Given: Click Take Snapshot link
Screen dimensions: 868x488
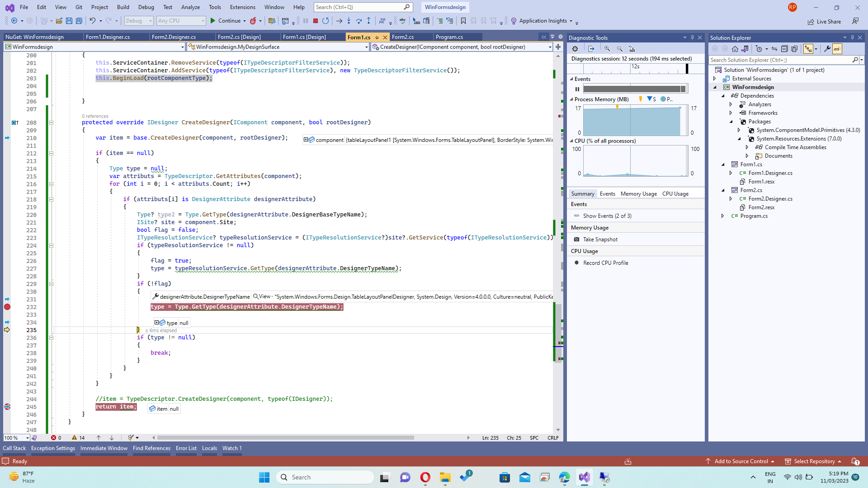Looking at the screenshot, I should point(600,239).
